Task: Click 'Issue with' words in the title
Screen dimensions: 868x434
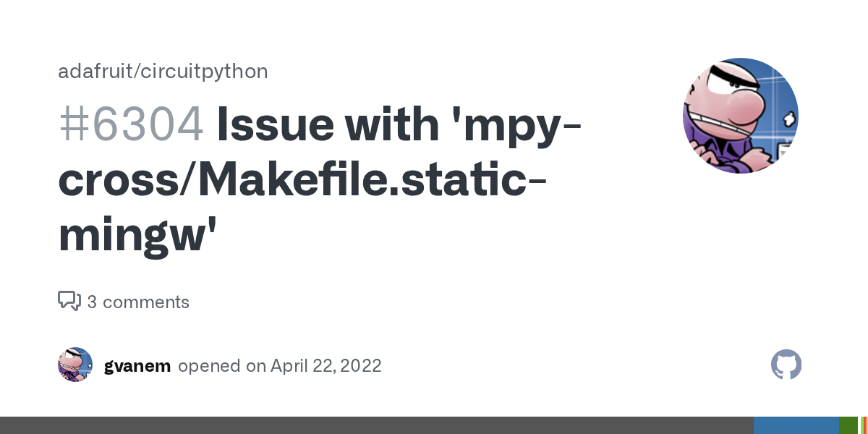Action: coord(328,124)
